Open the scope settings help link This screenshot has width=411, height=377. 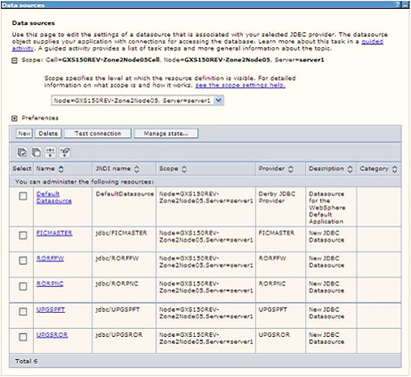coord(240,85)
